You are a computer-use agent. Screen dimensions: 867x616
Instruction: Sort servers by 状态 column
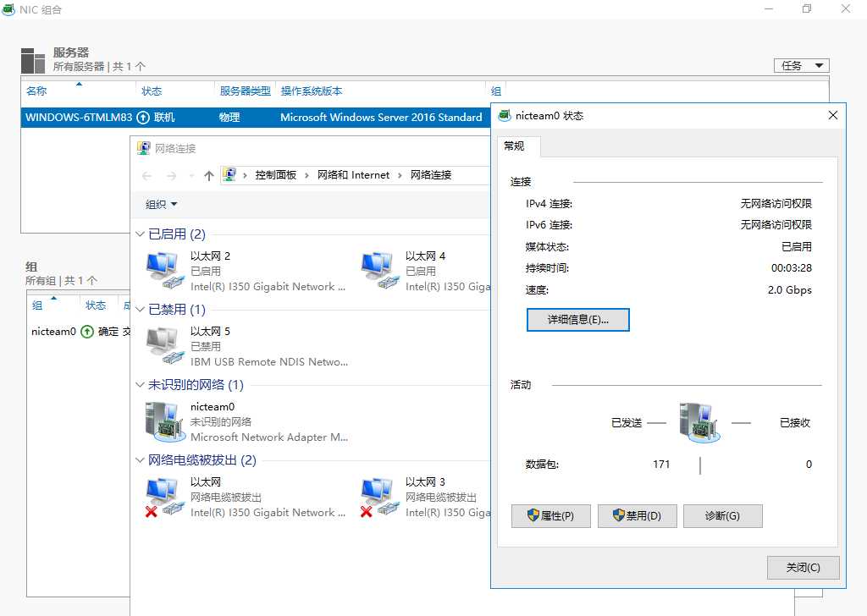click(152, 91)
